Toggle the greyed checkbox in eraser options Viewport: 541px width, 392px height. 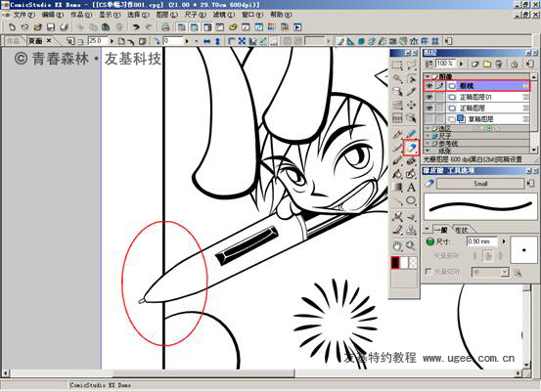428,272
